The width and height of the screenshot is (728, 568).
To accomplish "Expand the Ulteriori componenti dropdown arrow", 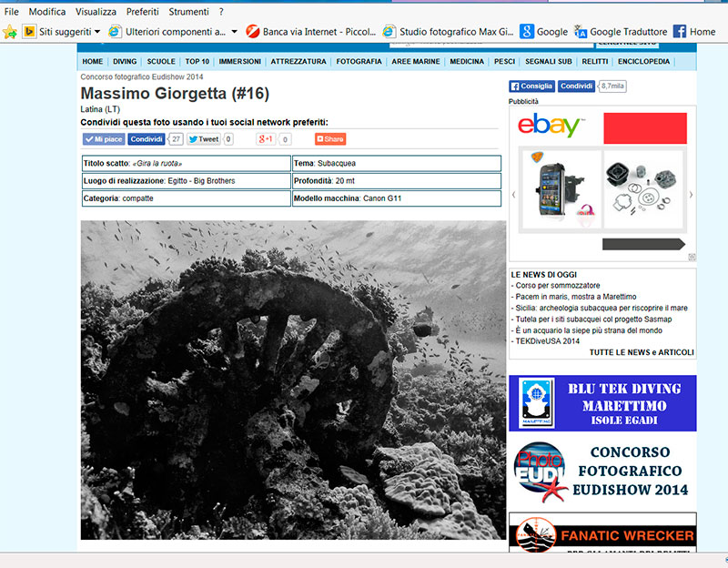I will pyautogui.click(x=235, y=32).
